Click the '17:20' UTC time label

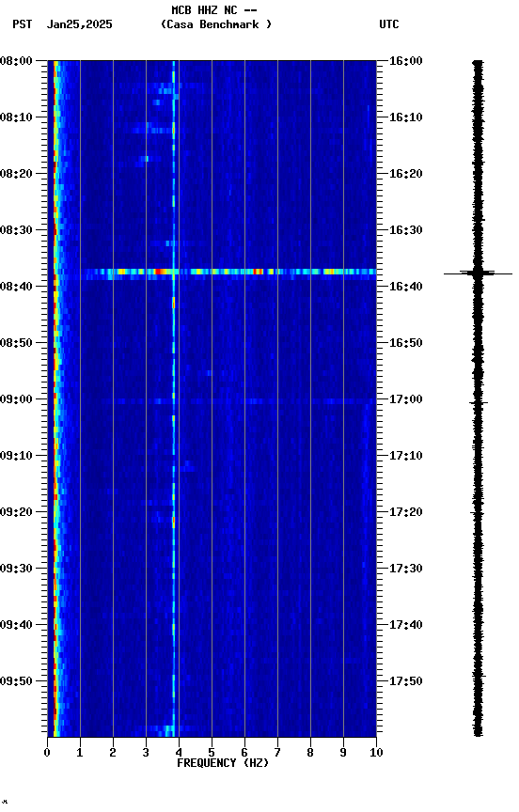coord(406,512)
